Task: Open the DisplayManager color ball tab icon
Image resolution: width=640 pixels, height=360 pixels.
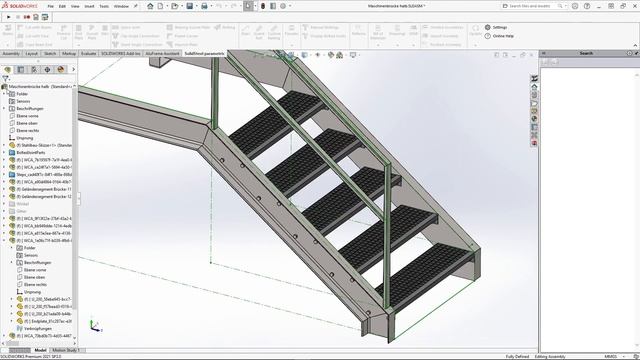Action: [61, 69]
